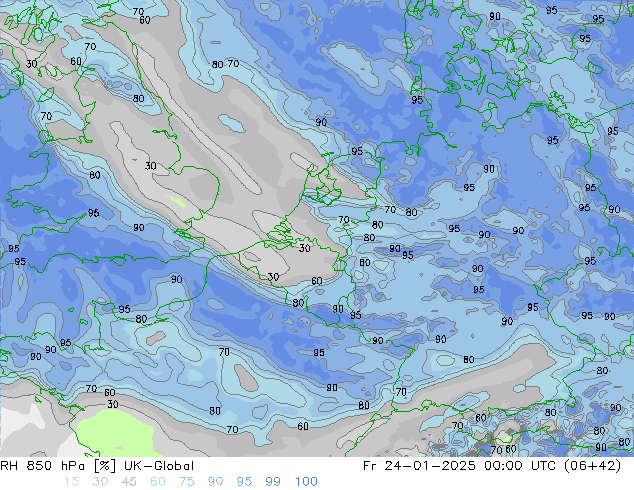Select the legend value 99
This screenshot has width=634, height=490.
click(x=273, y=482)
